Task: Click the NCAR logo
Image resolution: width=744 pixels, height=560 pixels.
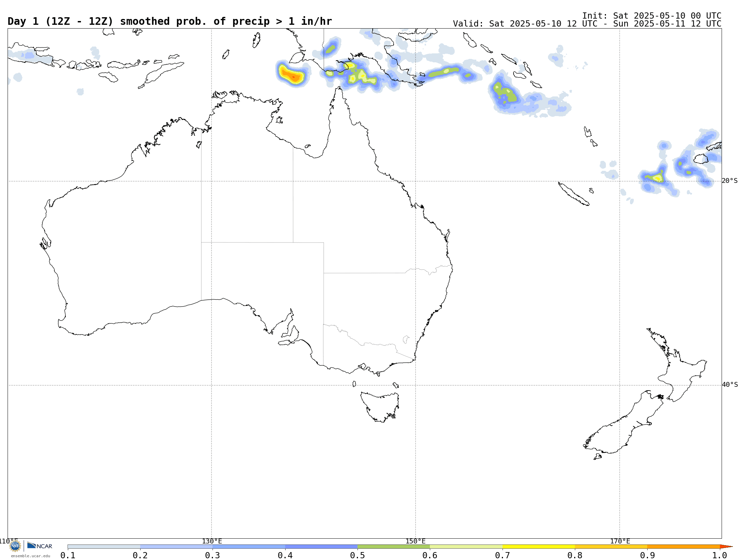Action: tap(40, 546)
